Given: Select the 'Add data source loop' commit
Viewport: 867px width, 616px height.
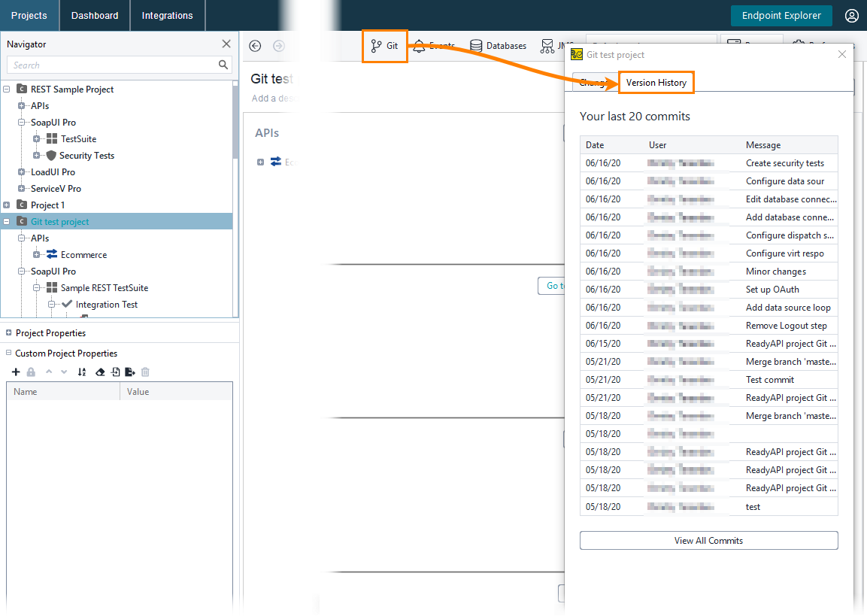Looking at the screenshot, I should [709, 308].
